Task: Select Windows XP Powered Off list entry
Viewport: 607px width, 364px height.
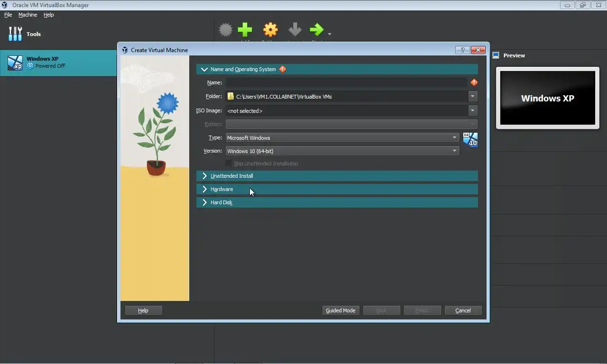Action: tap(58, 63)
